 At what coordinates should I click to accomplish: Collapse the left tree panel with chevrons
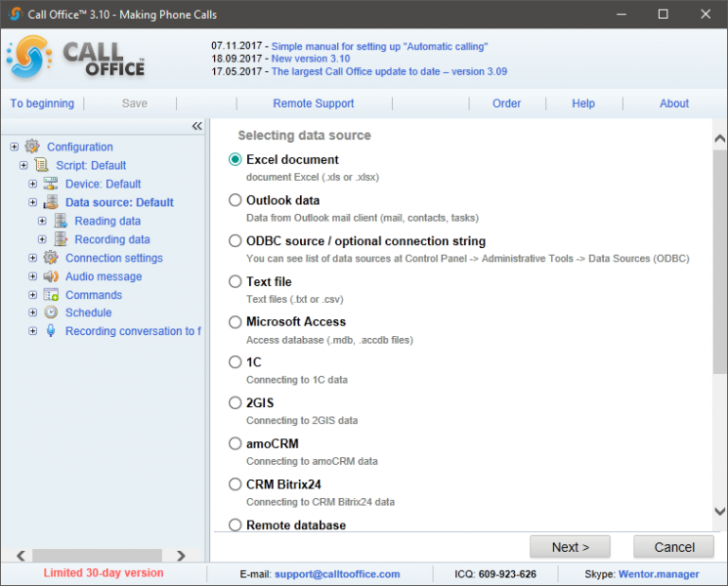pos(196,126)
